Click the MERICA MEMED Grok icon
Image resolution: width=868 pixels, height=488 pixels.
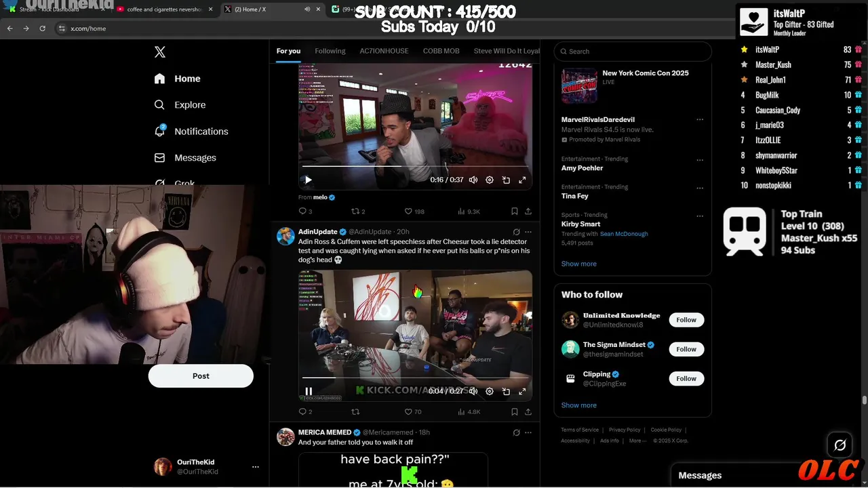coord(516,432)
